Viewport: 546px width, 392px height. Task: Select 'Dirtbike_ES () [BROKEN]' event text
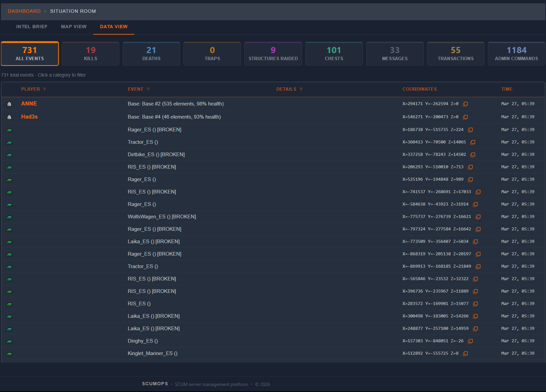156,155
